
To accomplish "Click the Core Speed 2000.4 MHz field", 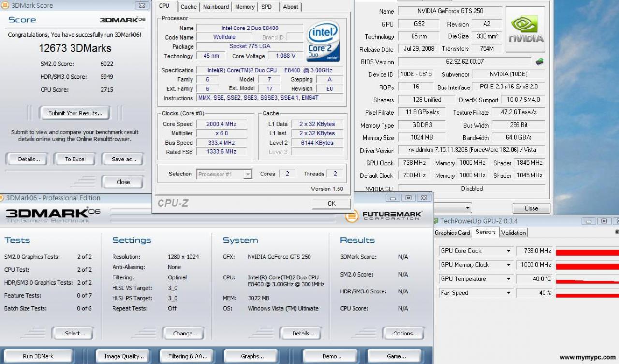I will click(221, 124).
